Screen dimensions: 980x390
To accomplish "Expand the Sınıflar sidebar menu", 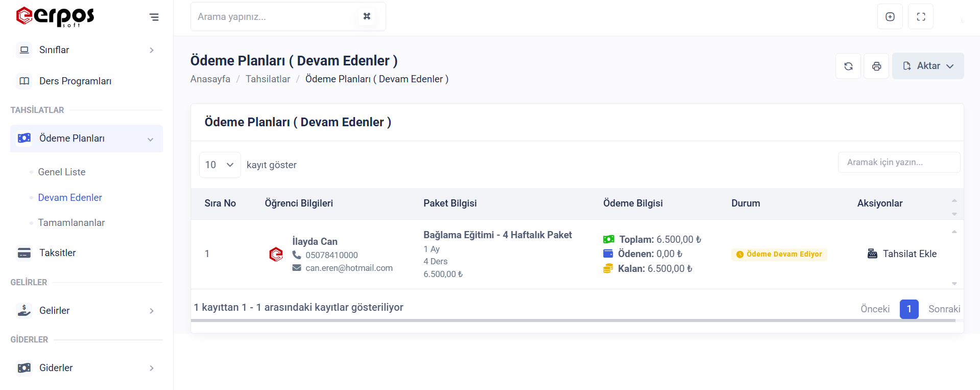I will [x=86, y=50].
